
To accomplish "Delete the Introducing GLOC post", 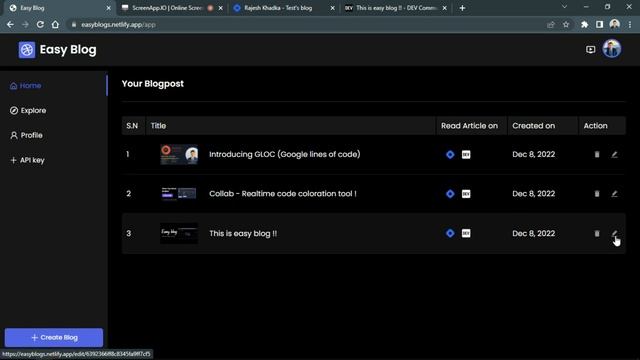I will (x=597, y=154).
